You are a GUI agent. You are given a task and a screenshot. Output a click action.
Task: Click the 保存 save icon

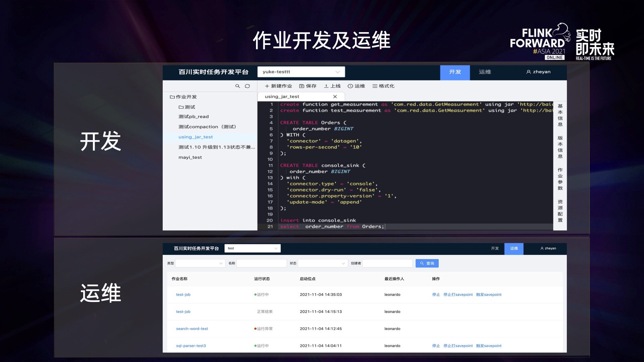pyautogui.click(x=302, y=86)
